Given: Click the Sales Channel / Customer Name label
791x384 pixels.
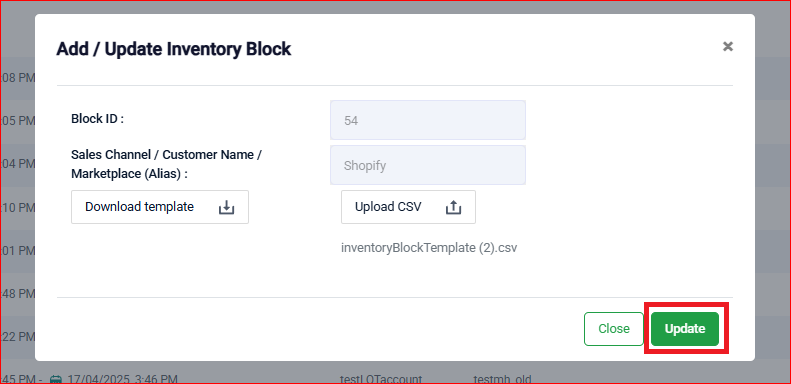Looking at the screenshot, I should coord(166,164).
